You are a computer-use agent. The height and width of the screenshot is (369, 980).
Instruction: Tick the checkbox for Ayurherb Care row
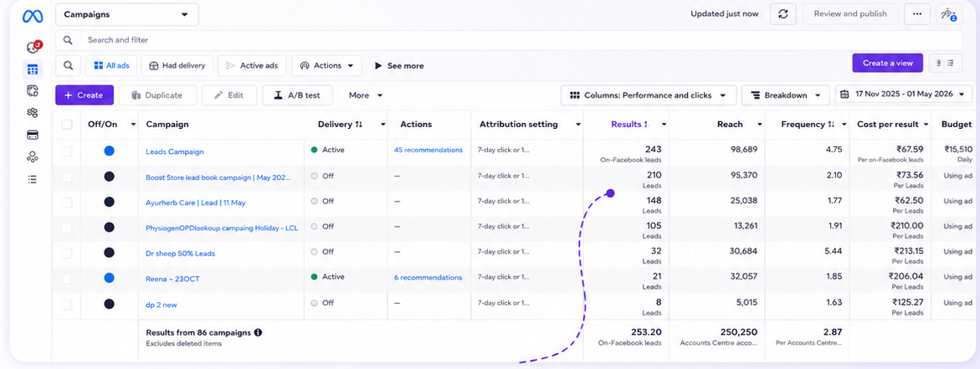click(x=67, y=202)
